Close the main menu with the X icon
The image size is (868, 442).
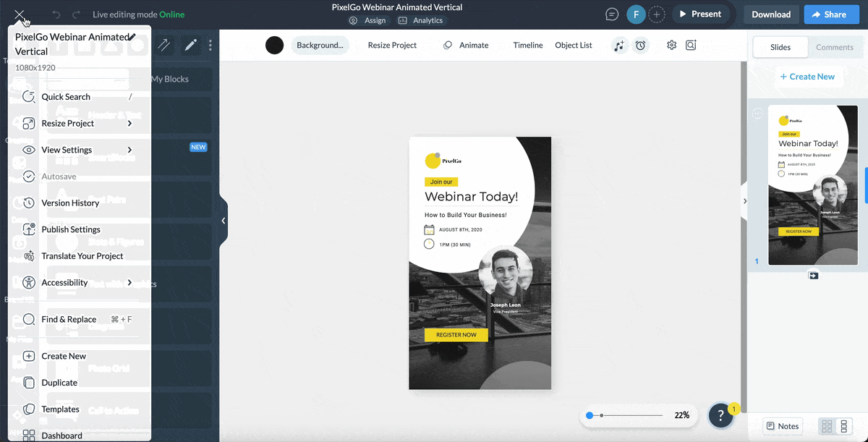[x=19, y=14]
